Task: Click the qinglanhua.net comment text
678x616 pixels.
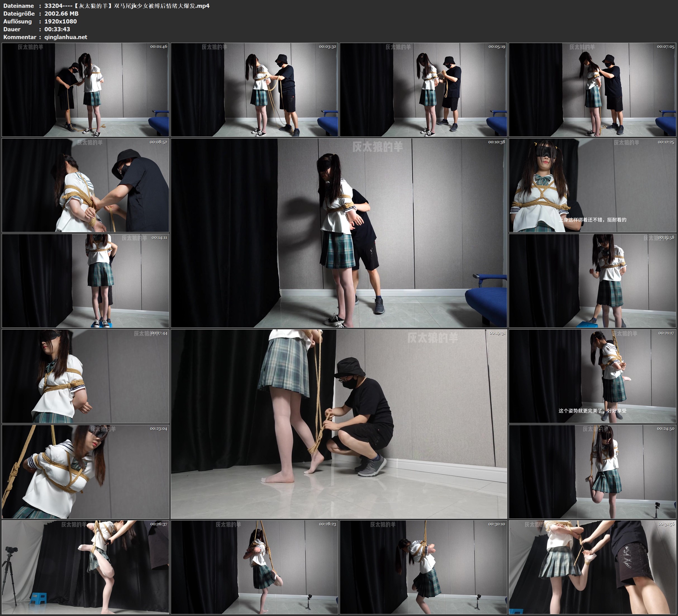Action: pos(66,37)
